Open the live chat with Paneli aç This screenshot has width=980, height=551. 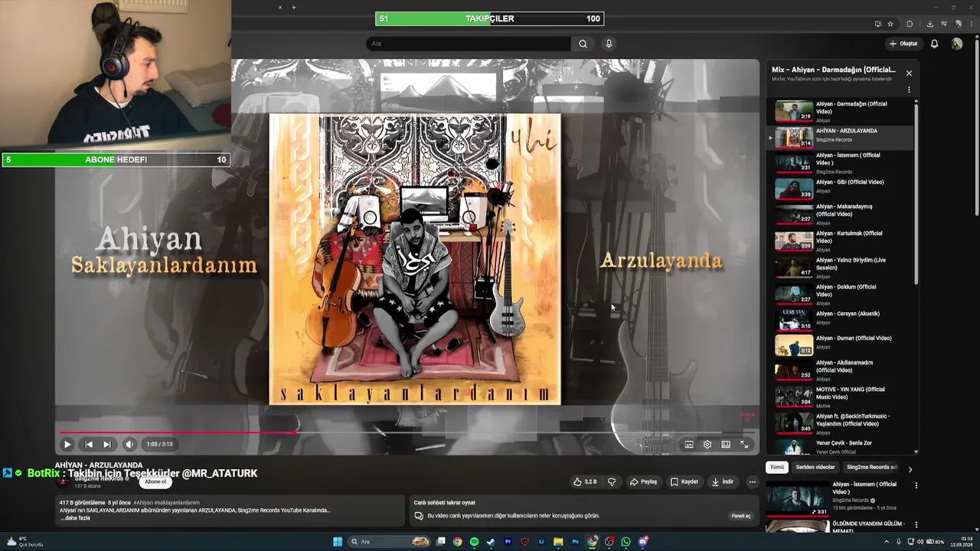coord(741,516)
